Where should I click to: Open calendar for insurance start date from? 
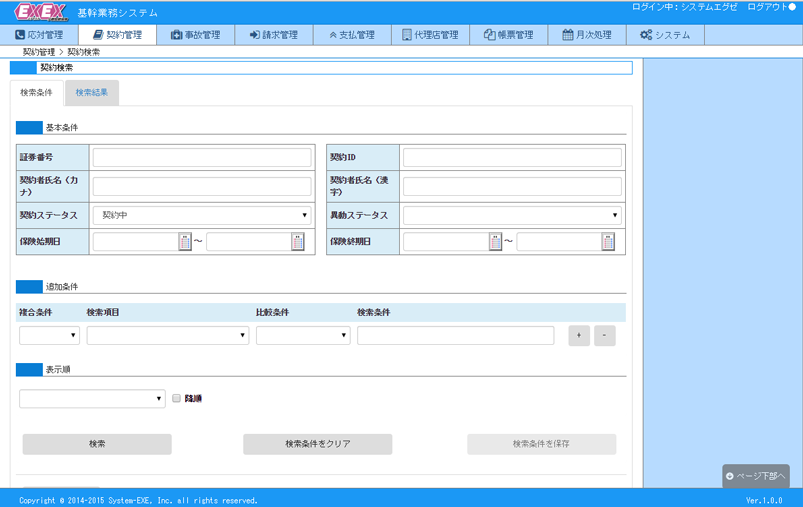pyautogui.click(x=185, y=242)
